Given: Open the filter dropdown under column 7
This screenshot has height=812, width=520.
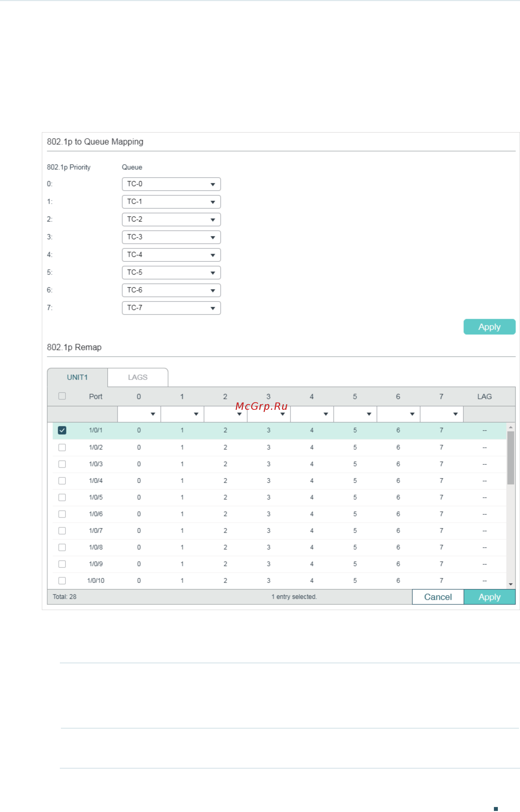Looking at the screenshot, I should tap(455, 414).
